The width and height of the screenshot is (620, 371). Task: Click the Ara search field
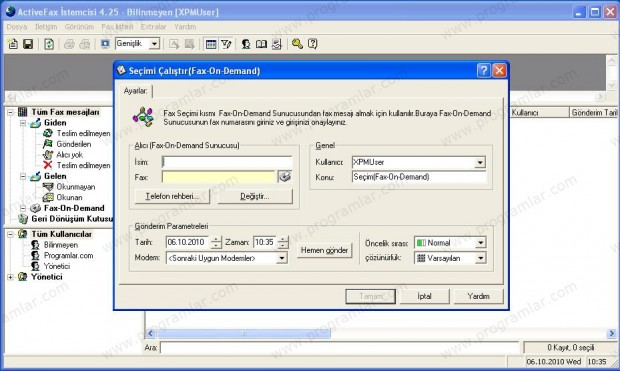(340, 348)
